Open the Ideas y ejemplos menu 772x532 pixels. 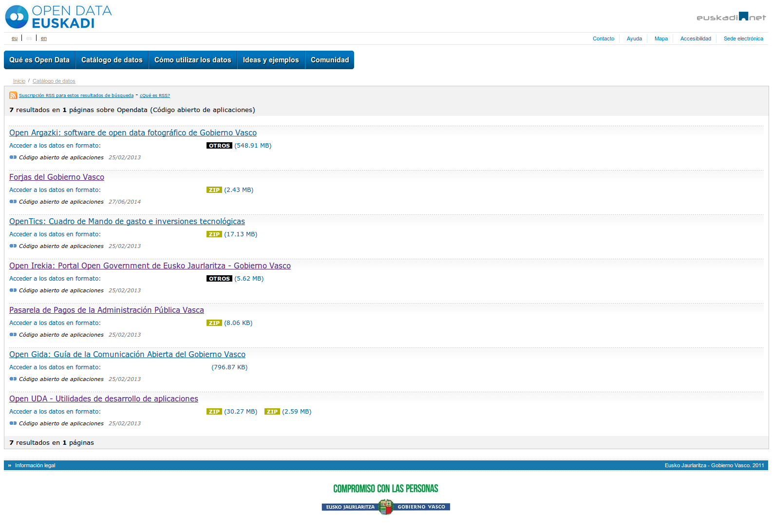coord(271,60)
